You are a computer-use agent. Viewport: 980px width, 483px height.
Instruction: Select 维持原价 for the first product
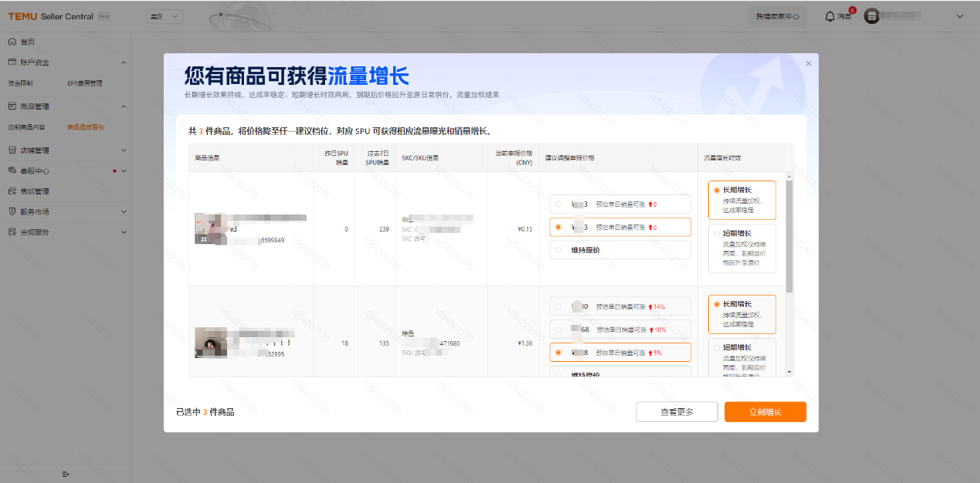click(558, 250)
